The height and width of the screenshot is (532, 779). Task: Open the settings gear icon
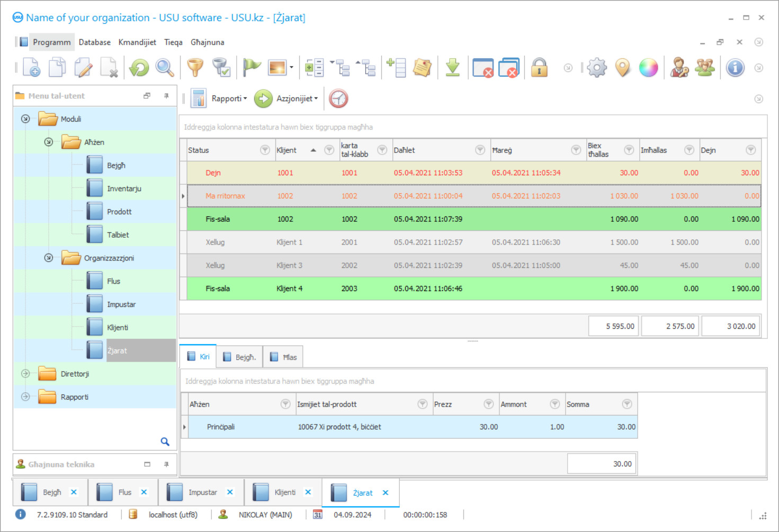tap(597, 68)
